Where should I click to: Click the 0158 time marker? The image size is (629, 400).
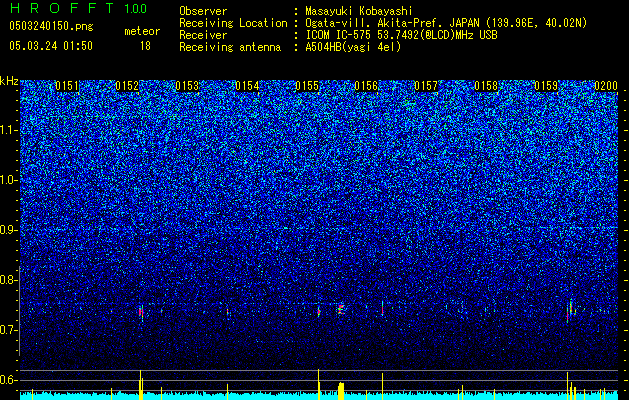(486, 86)
